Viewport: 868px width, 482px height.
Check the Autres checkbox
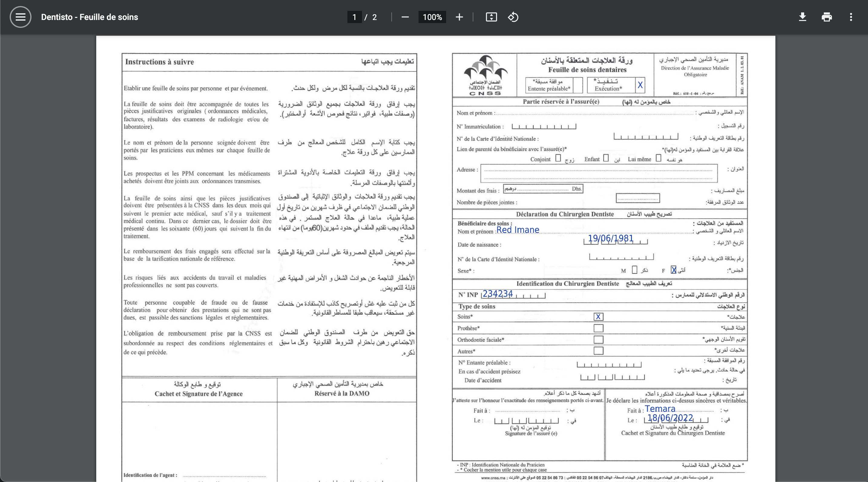click(x=598, y=351)
